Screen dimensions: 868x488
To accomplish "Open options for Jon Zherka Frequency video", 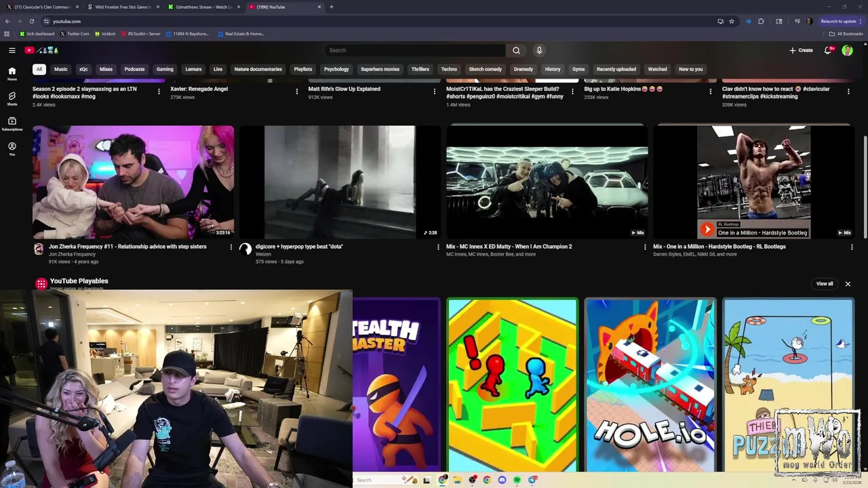I will 231,247.
